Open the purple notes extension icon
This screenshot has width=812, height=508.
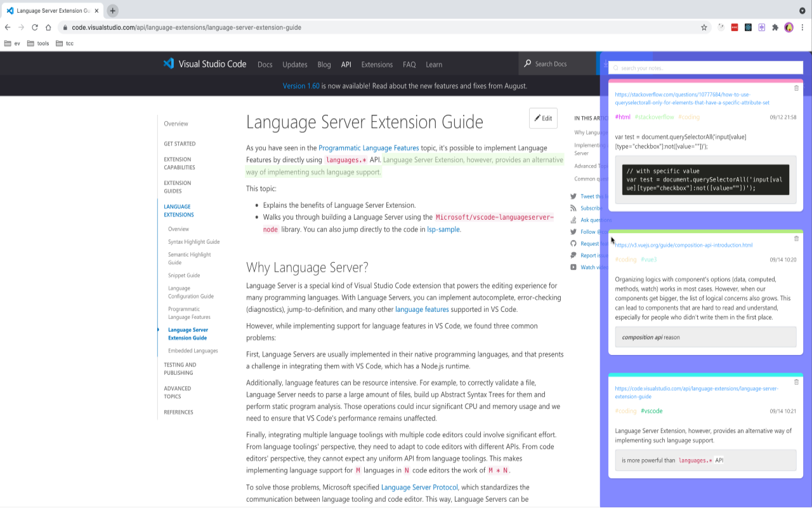pyautogui.click(x=761, y=27)
